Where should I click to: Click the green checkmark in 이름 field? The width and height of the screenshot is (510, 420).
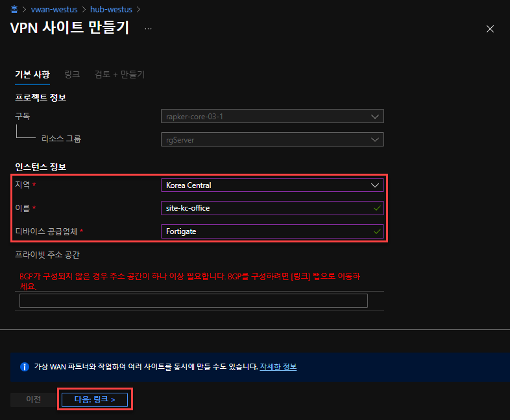(377, 208)
